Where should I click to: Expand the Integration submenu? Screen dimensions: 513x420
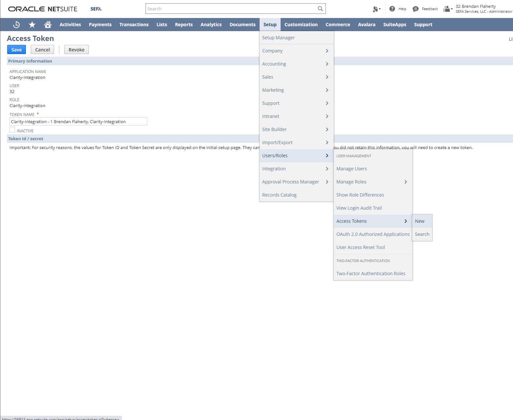coord(296,169)
